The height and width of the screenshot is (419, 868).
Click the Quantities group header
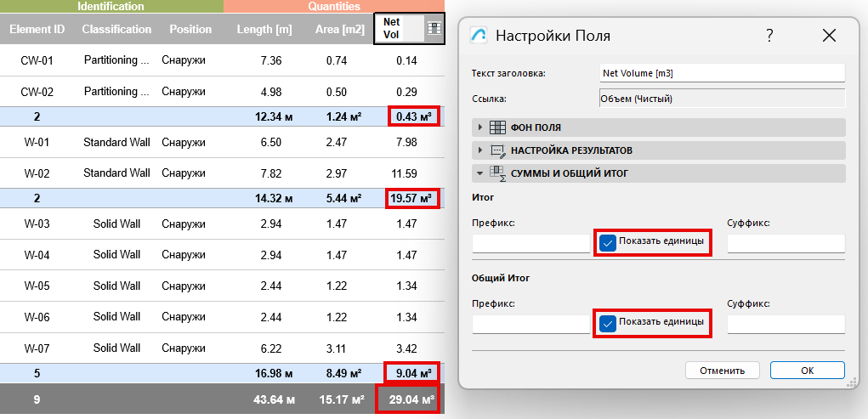(x=334, y=7)
